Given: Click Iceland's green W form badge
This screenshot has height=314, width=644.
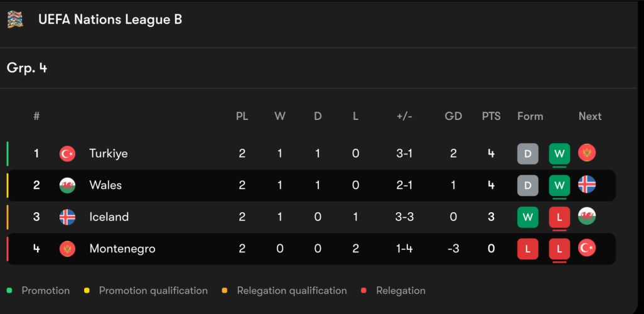Looking at the screenshot, I should (x=528, y=217).
